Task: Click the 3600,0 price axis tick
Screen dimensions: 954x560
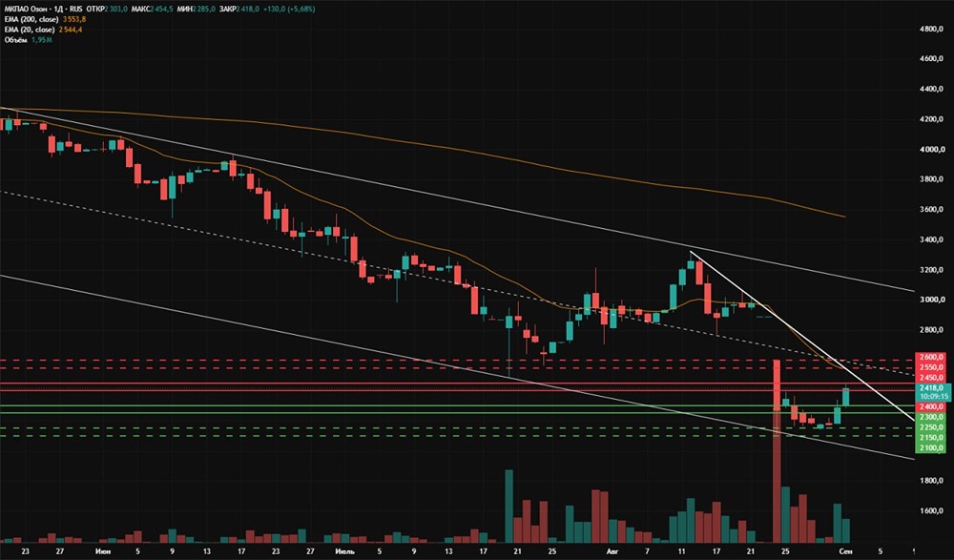Action: tap(931, 209)
